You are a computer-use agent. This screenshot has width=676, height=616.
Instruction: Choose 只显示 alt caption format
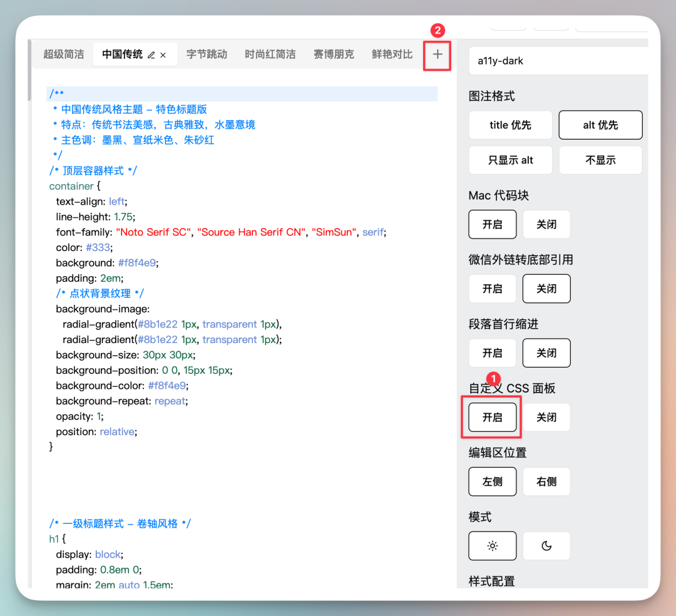[511, 160]
